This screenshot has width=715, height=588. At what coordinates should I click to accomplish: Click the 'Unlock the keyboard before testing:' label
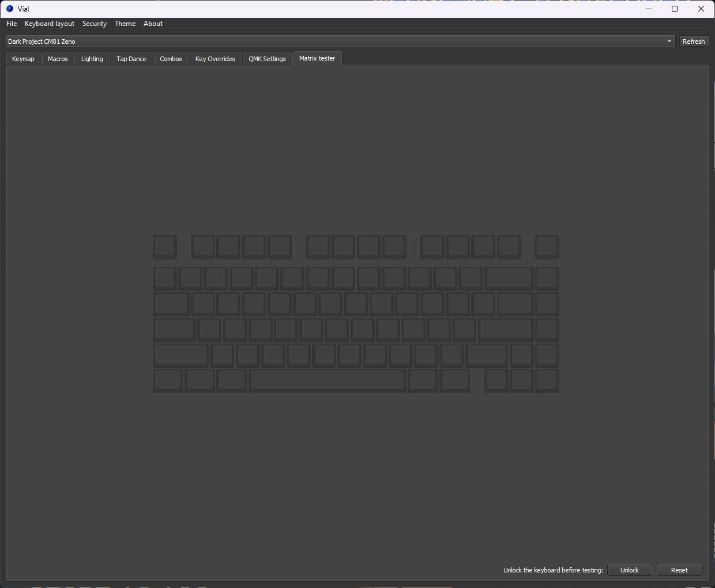pyautogui.click(x=553, y=570)
